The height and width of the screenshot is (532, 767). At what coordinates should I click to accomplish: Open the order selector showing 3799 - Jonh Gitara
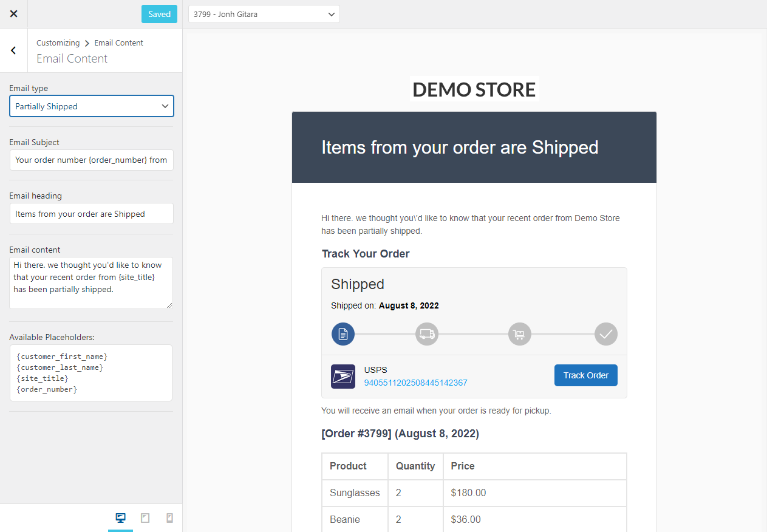point(264,13)
